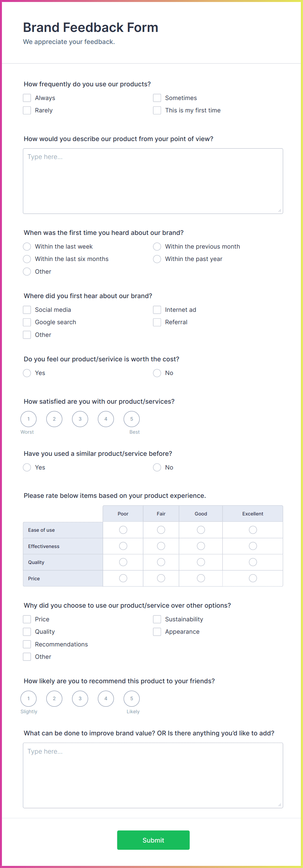Check the Referral checkbox

point(157,322)
